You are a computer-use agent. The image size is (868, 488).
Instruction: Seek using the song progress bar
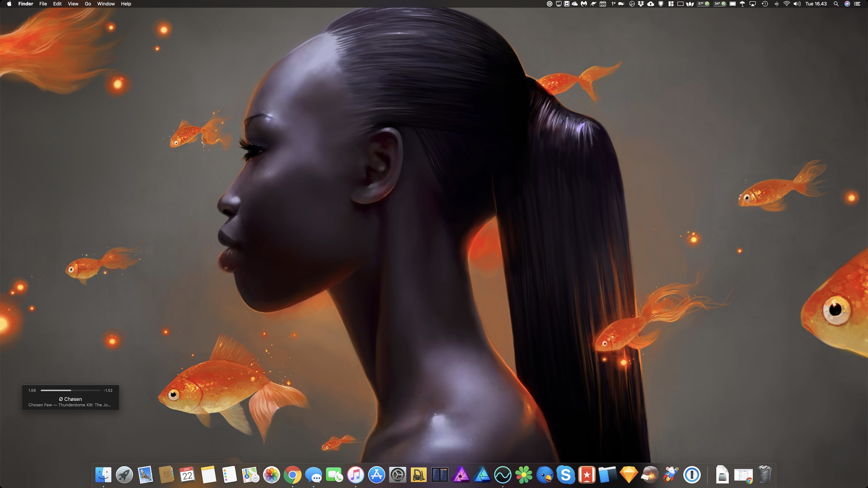pyautogui.click(x=70, y=390)
